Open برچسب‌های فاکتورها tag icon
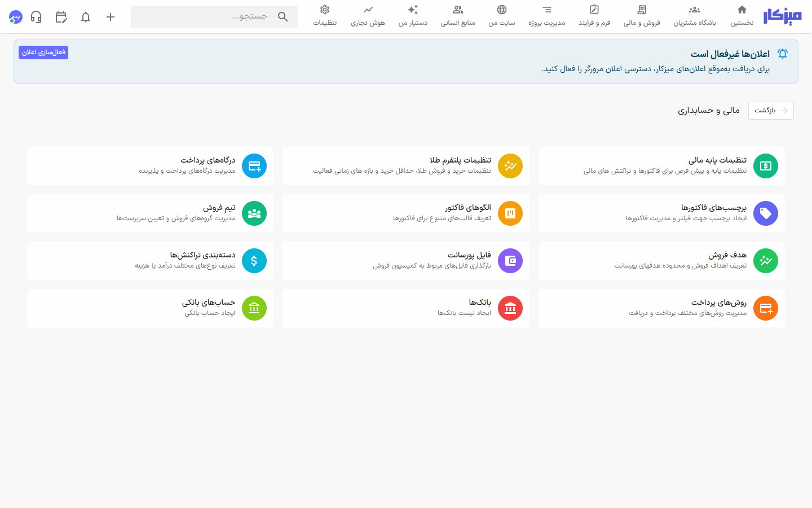Image resolution: width=812 pixels, height=508 pixels. click(766, 213)
